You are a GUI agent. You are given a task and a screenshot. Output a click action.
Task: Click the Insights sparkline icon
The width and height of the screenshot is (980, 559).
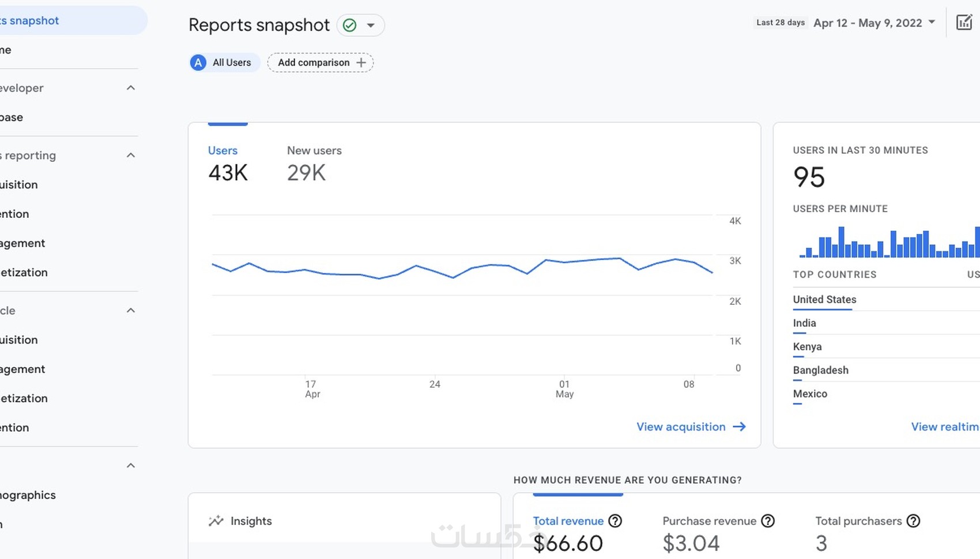tap(216, 521)
